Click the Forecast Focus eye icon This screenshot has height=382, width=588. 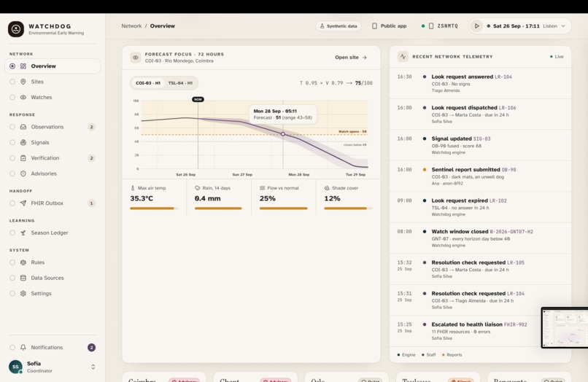(x=136, y=58)
